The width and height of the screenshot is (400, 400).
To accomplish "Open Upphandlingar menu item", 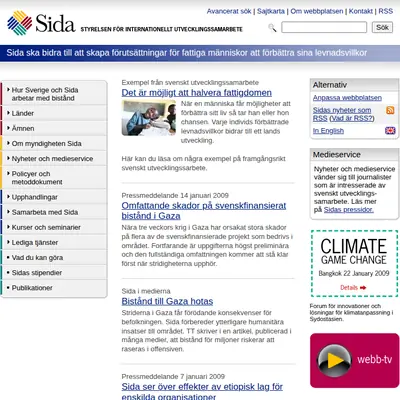I will pyautogui.click(x=54, y=197).
